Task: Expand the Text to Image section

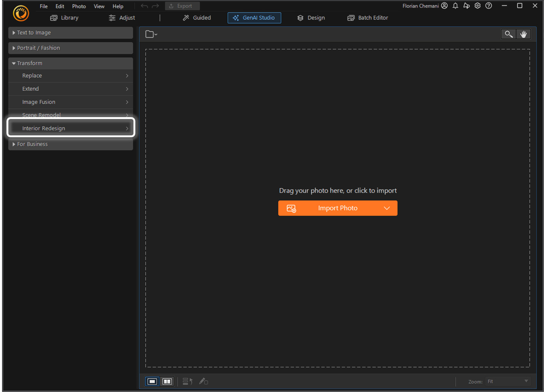Action: pyautogui.click(x=33, y=33)
